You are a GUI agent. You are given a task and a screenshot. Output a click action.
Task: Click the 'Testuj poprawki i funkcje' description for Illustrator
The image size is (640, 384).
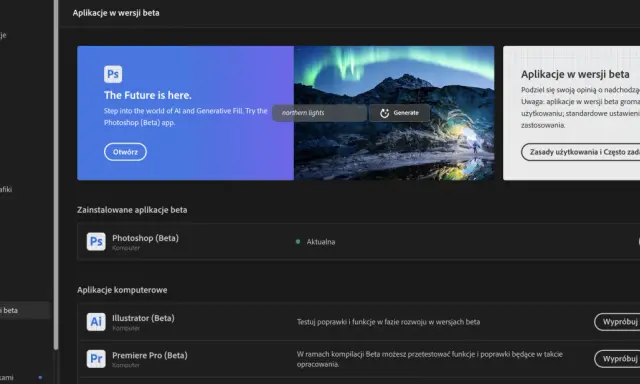point(388,322)
